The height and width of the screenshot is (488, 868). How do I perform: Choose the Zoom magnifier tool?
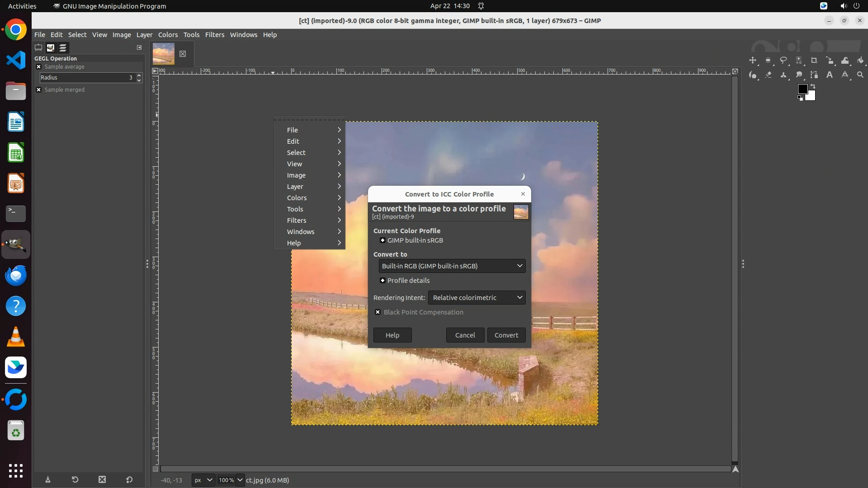point(860,75)
